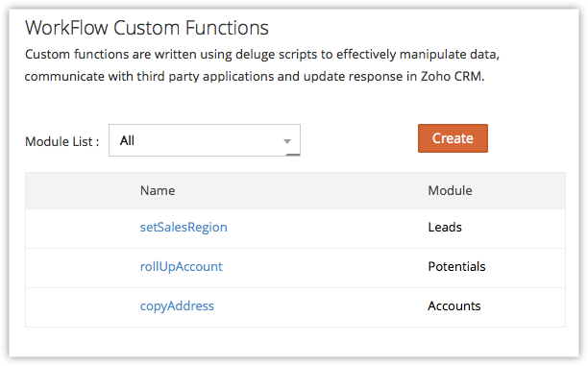Select the Accounts module cell
The width and height of the screenshot is (588, 366).
point(454,306)
